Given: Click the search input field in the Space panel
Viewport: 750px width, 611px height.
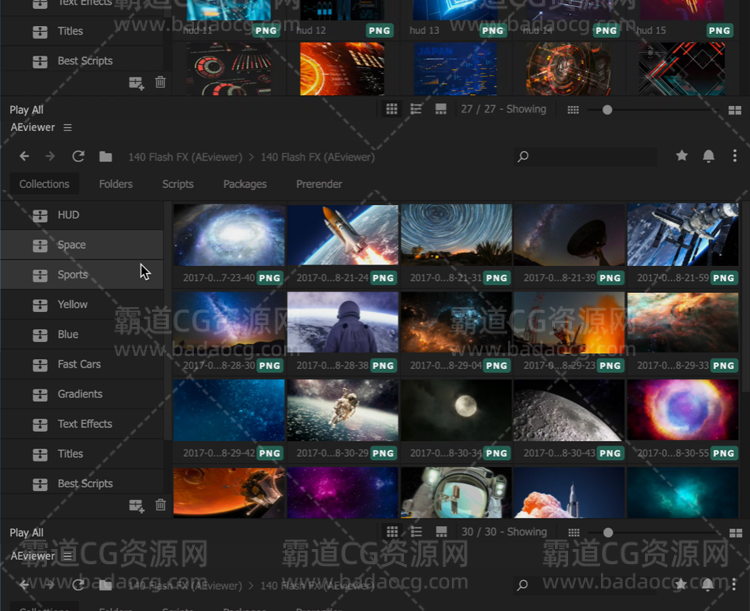Looking at the screenshot, I should tap(585, 156).
